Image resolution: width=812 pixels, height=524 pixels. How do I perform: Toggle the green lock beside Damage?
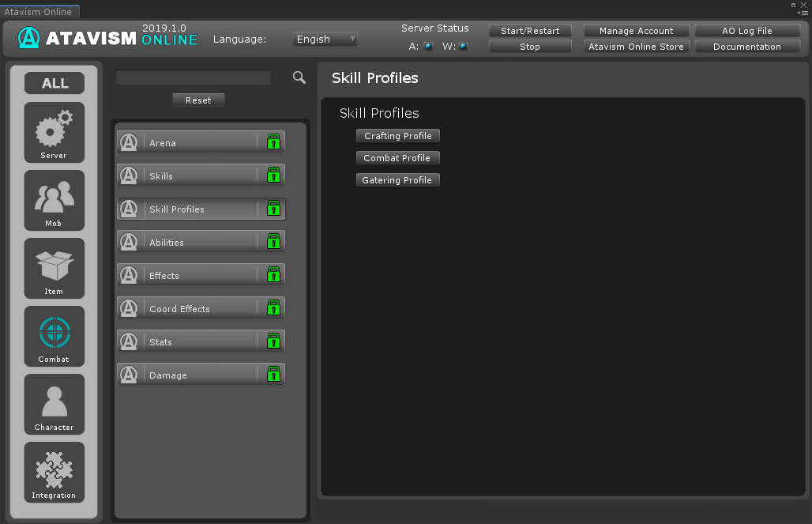tap(273, 375)
